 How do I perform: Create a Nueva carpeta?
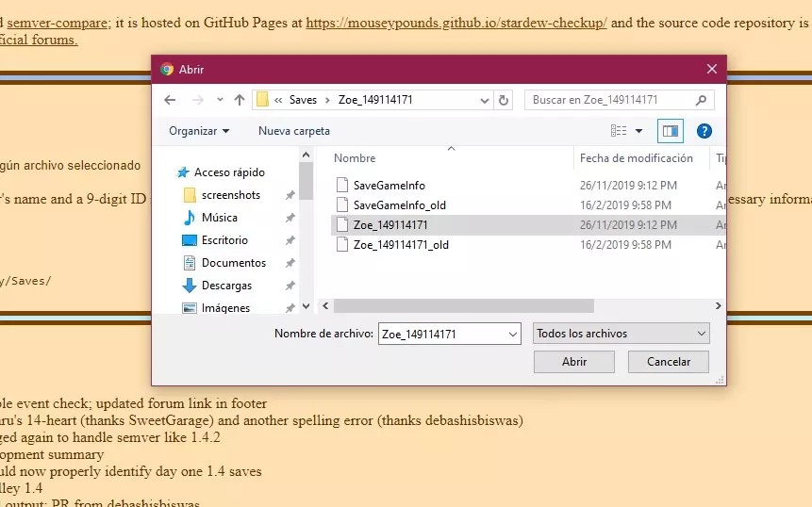coord(294,131)
